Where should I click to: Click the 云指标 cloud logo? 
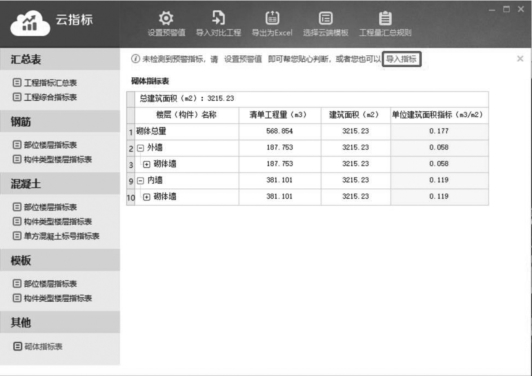[30, 23]
